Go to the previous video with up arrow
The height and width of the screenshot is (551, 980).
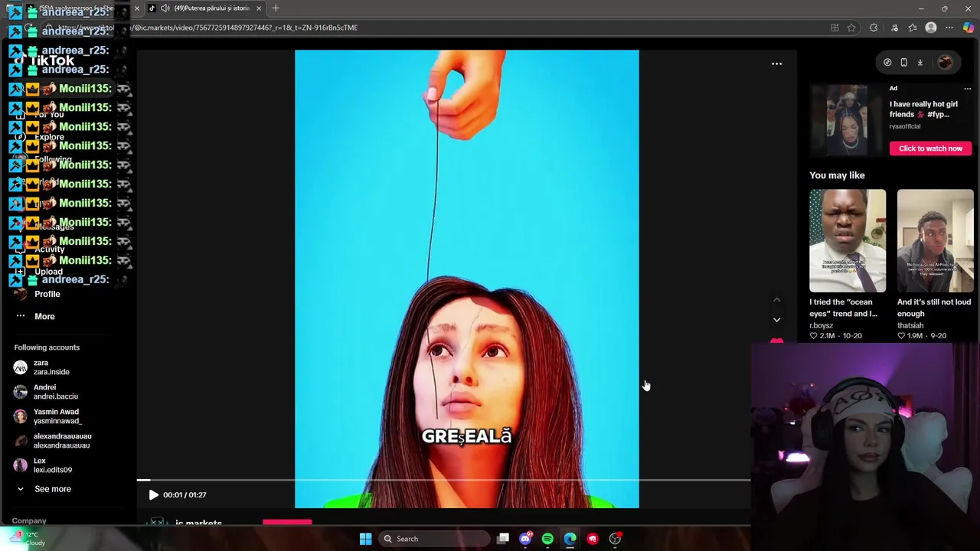click(776, 300)
